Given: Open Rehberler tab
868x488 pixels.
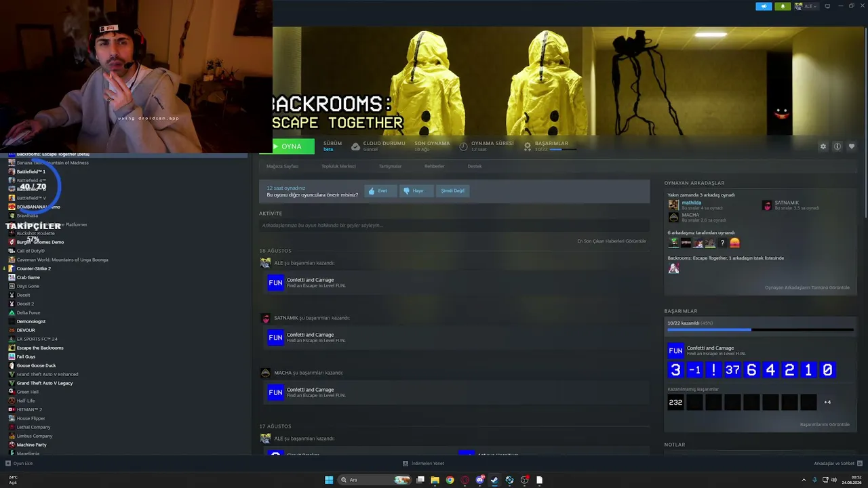Looking at the screenshot, I should (x=434, y=166).
